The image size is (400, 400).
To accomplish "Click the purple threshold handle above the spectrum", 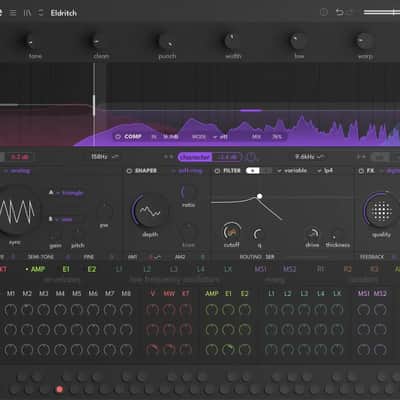I will click(251, 110).
